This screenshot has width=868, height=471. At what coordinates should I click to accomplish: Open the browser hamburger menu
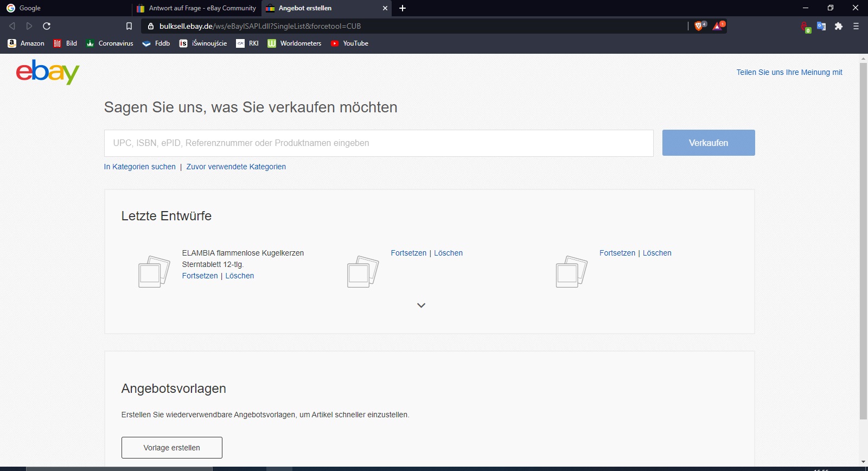click(856, 26)
